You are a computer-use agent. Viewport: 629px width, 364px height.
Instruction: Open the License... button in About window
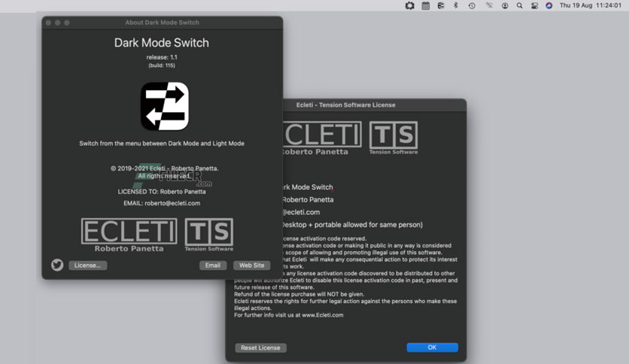(x=87, y=265)
